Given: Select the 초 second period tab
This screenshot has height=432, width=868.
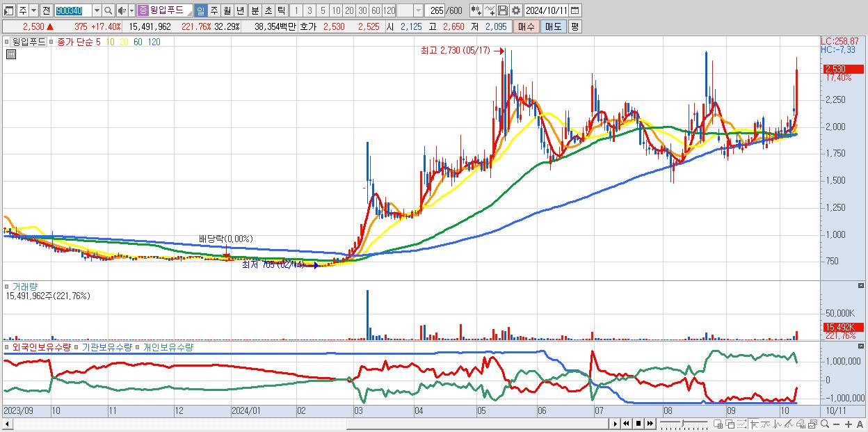Looking at the screenshot, I should coord(268,10).
